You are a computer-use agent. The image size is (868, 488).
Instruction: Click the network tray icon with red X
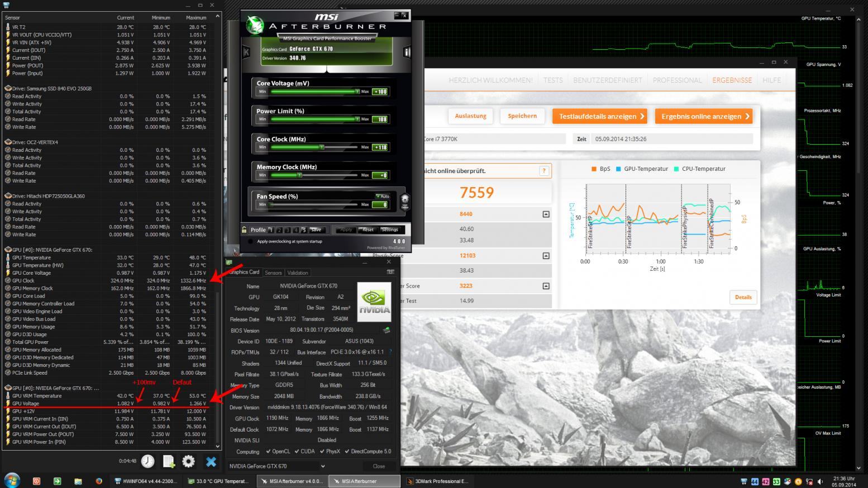point(809,481)
